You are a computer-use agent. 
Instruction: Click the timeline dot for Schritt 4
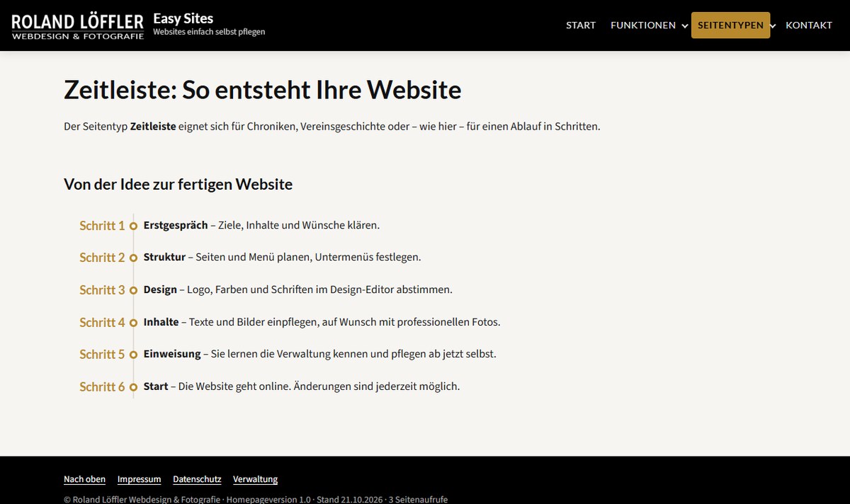tap(133, 323)
